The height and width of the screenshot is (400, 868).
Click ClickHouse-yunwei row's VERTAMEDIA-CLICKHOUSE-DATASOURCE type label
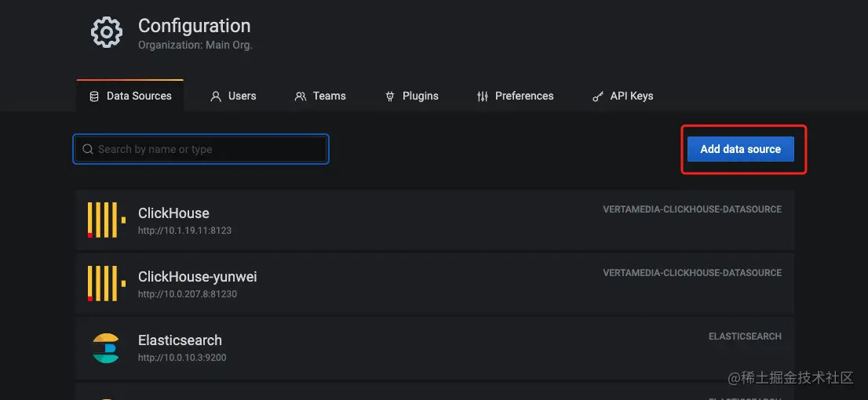(x=692, y=273)
